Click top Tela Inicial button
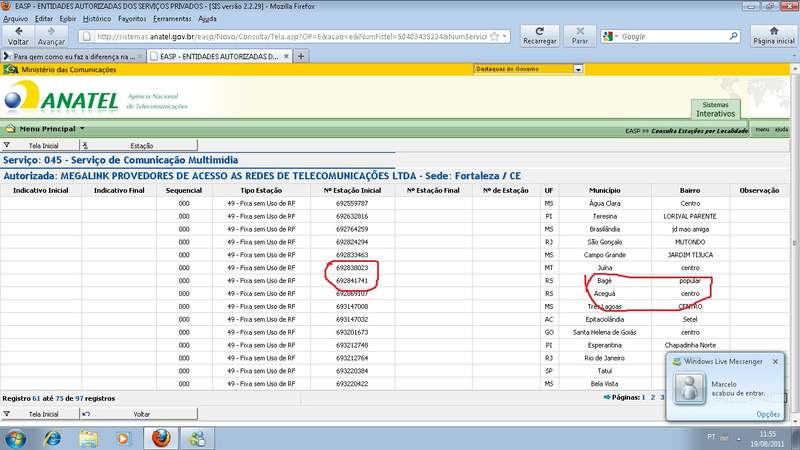The height and width of the screenshot is (450, 800). [x=40, y=145]
